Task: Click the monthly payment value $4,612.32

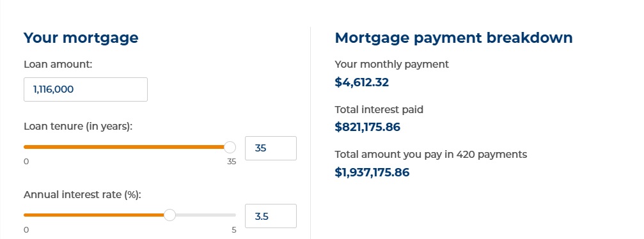Action: click(362, 82)
